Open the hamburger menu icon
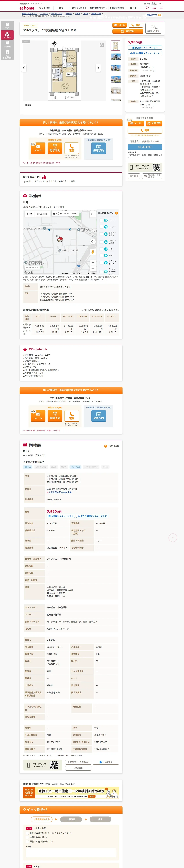This screenshot has width=184, height=868. tap(161, 8)
